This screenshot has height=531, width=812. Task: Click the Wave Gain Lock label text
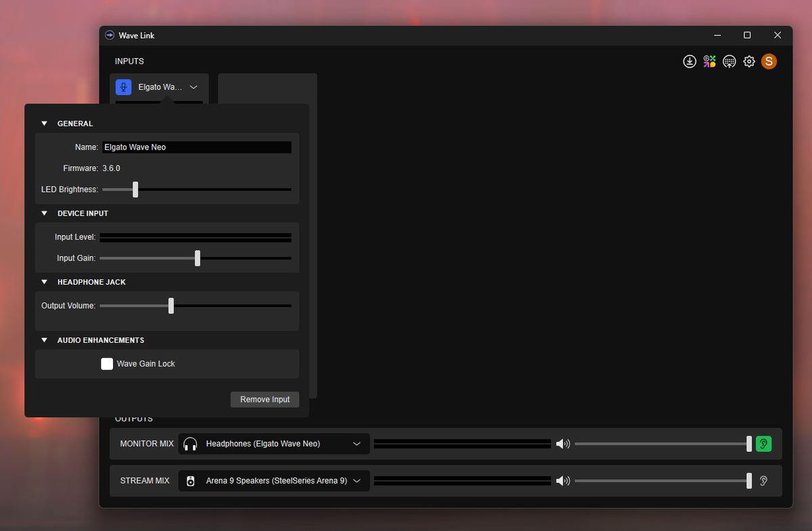pyautogui.click(x=146, y=364)
